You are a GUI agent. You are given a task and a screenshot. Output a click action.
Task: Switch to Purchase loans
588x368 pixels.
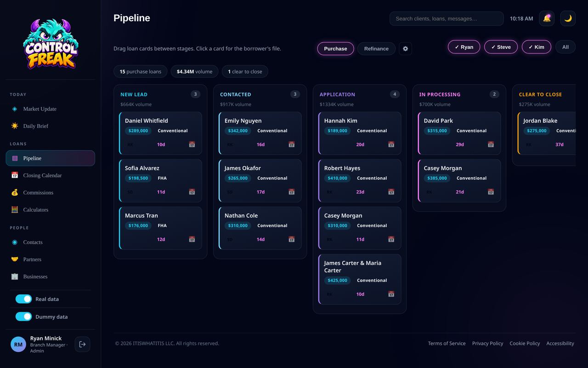[x=335, y=49]
